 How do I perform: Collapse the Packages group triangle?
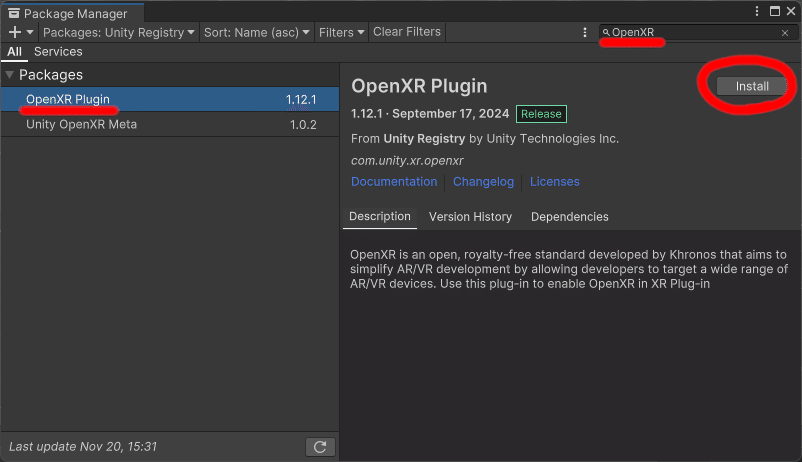point(9,75)
